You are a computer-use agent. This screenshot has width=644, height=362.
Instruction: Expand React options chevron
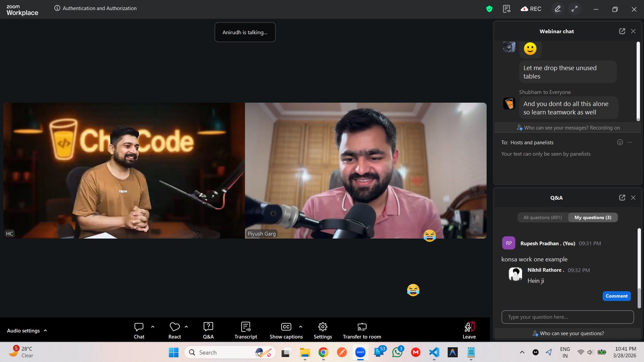186,326
